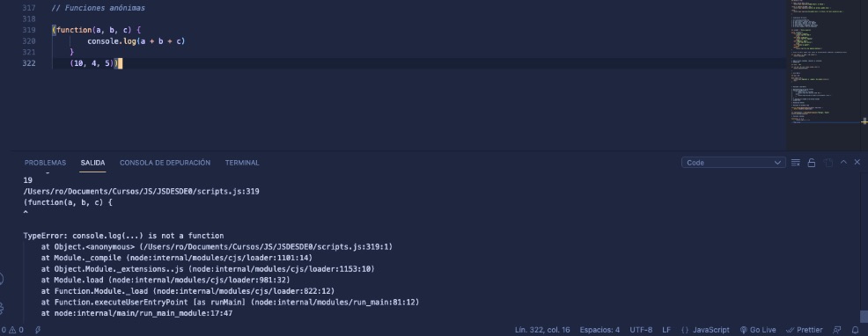This screenshot has width=868, height=336.
Task: Click the 'console.log(a + b + c)' code line
Action: [136, 41]
